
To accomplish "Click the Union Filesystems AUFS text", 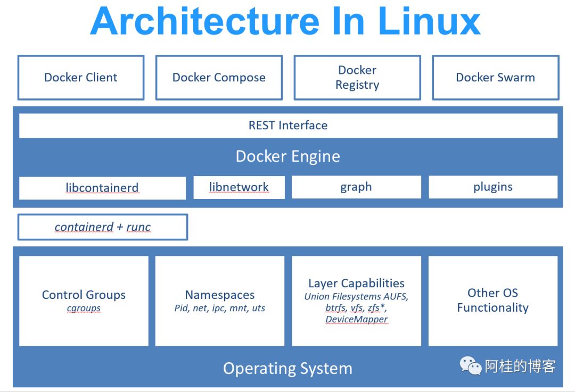I will 356,296.
